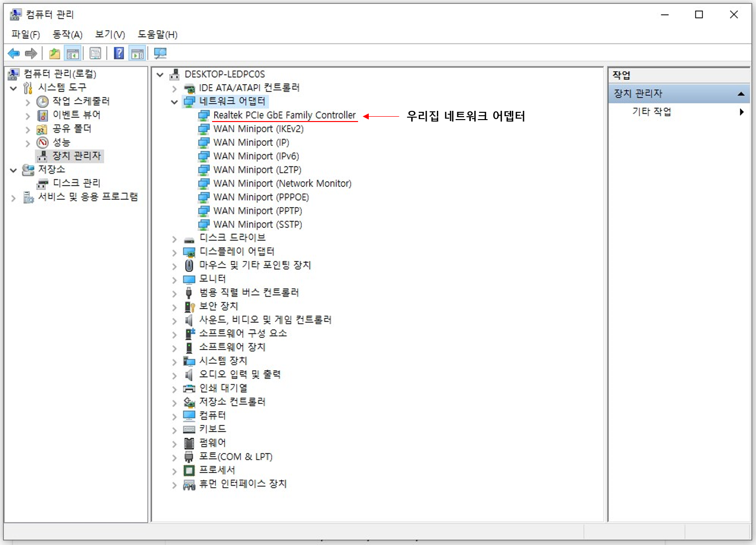Viewport: 756px width, 545px height.
Task: Open Properties using the toolbar icon
Action: [95, 53]
